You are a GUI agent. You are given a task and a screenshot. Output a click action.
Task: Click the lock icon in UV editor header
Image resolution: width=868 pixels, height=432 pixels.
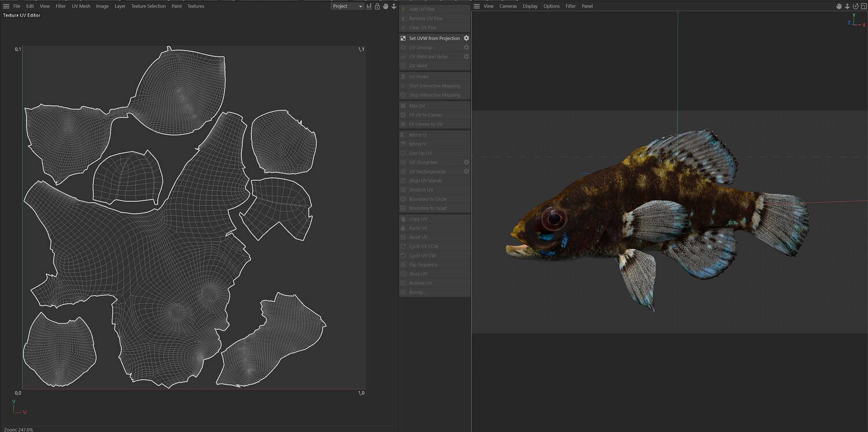point(377,6)
